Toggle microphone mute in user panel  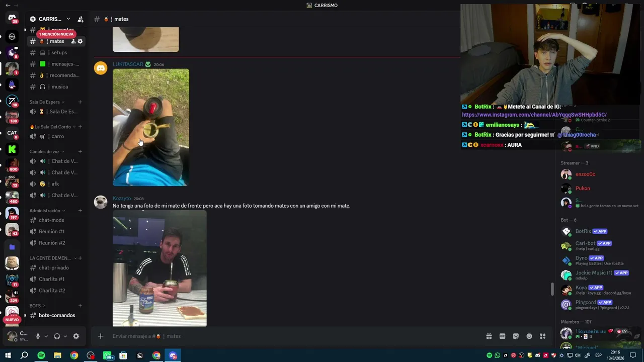(38, 336)
